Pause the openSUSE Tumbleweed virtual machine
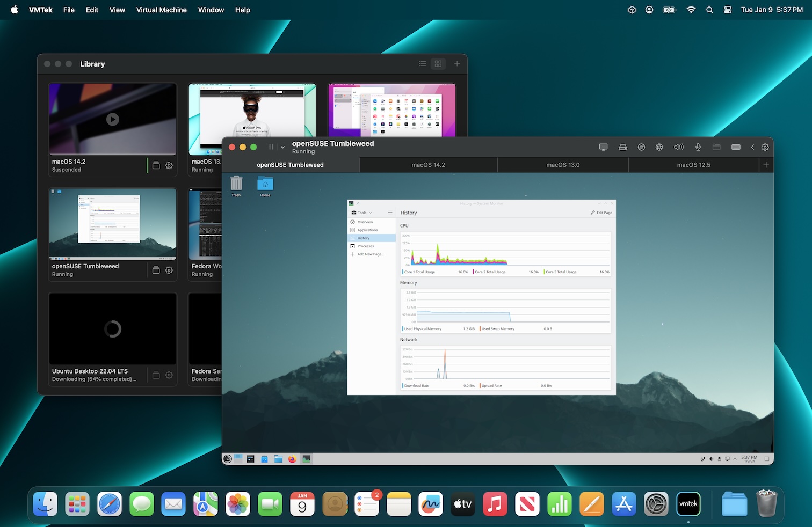The height and width of the screenshot is (527, 812). point(271,147)
